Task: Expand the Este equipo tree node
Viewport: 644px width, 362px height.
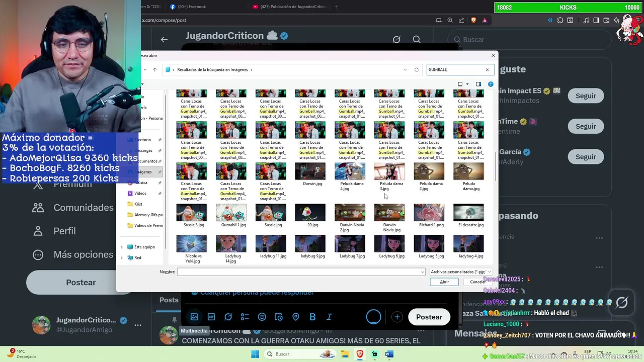Action: [121, 247]
